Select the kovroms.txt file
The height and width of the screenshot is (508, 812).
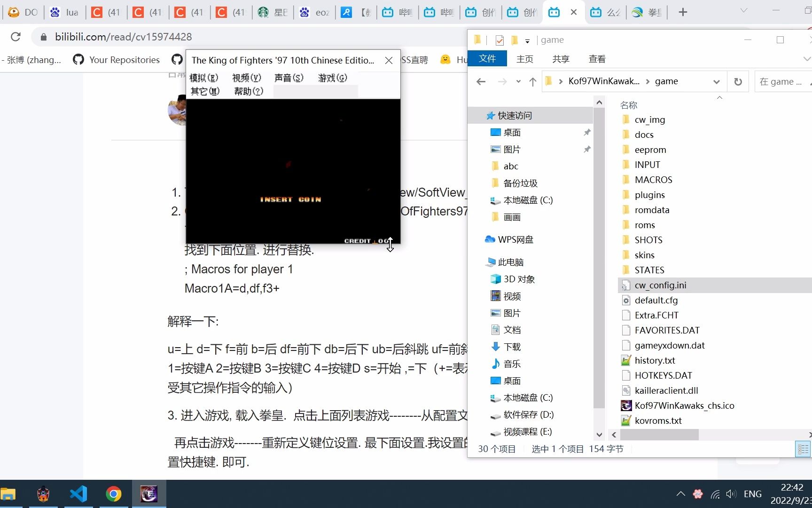pos(658,421)
